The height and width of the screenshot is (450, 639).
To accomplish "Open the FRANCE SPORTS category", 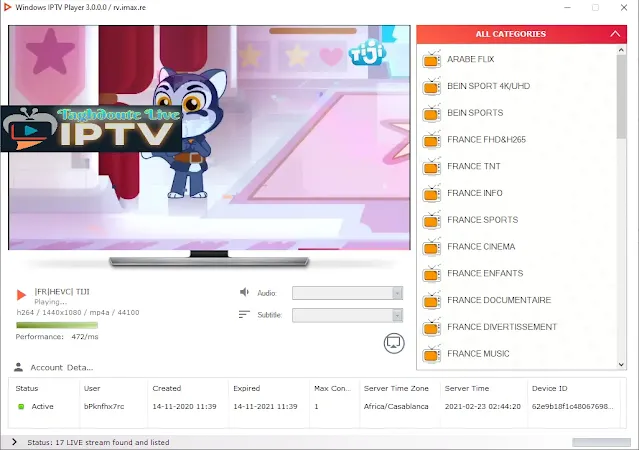I will pos(482,220).
